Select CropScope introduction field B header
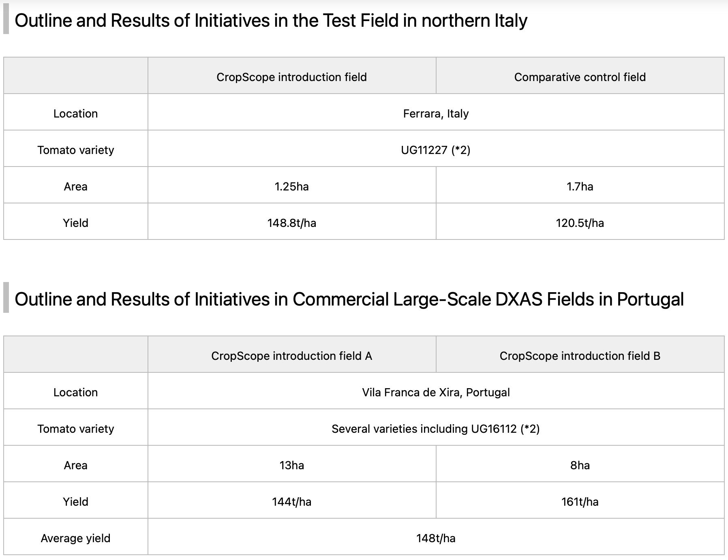The width and height of the screenshot is (728, 560). click(x=580, y=355)
